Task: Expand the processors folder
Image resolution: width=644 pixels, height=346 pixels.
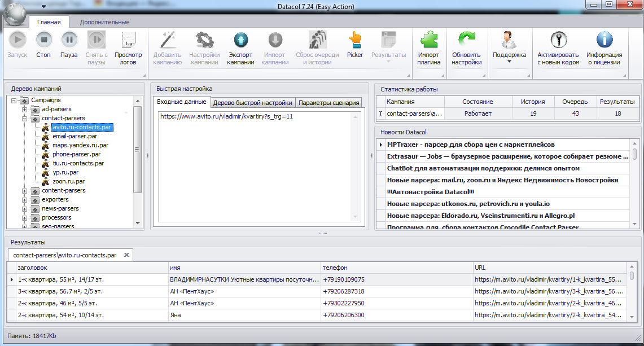Action: (25, 218)
